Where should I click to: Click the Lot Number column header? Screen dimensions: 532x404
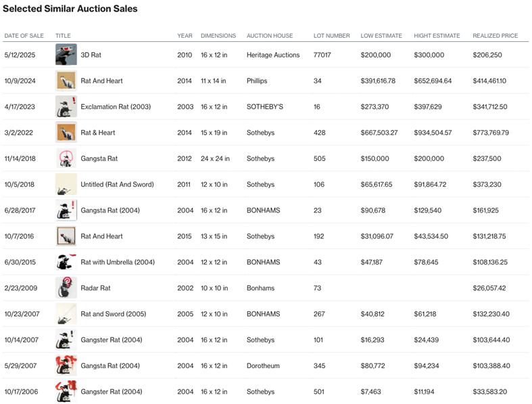[331, 36]
